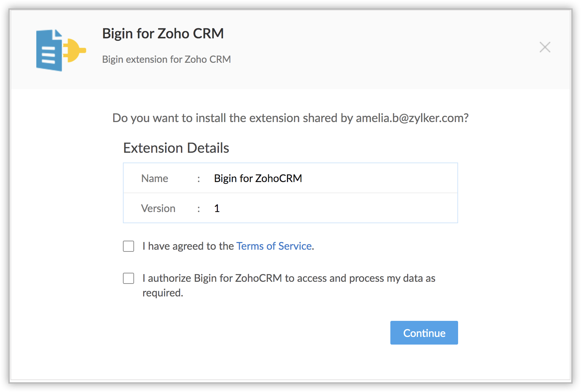Click the 'Bigin extension for Zoho CRM' subtitle
Viewport: 581px width, 392px height.
click(x=166, y=60)
